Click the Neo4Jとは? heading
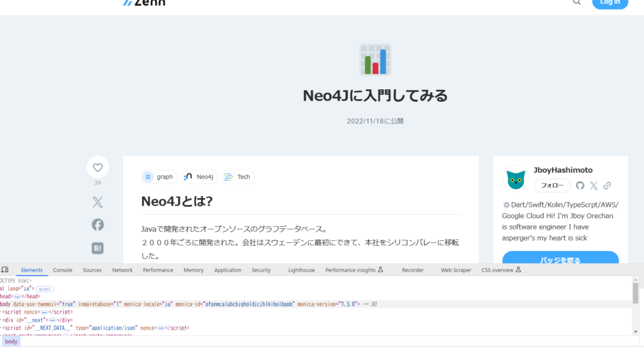 [177, 201]
